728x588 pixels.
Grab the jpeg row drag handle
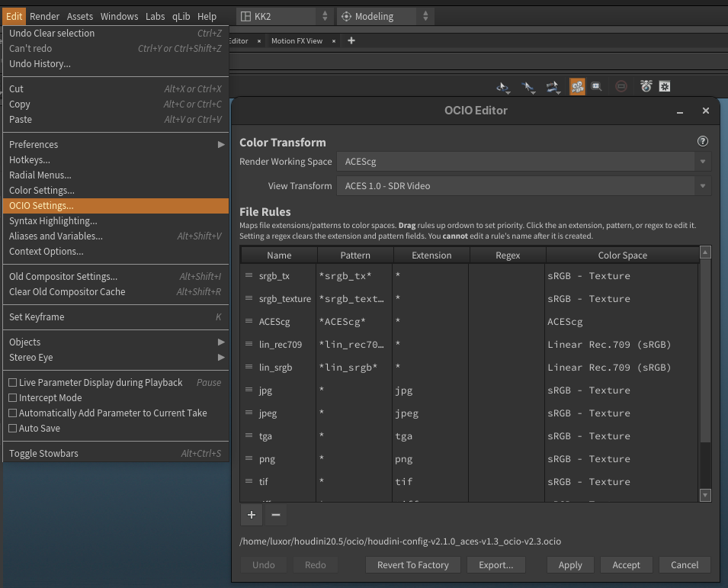(249, 413)
